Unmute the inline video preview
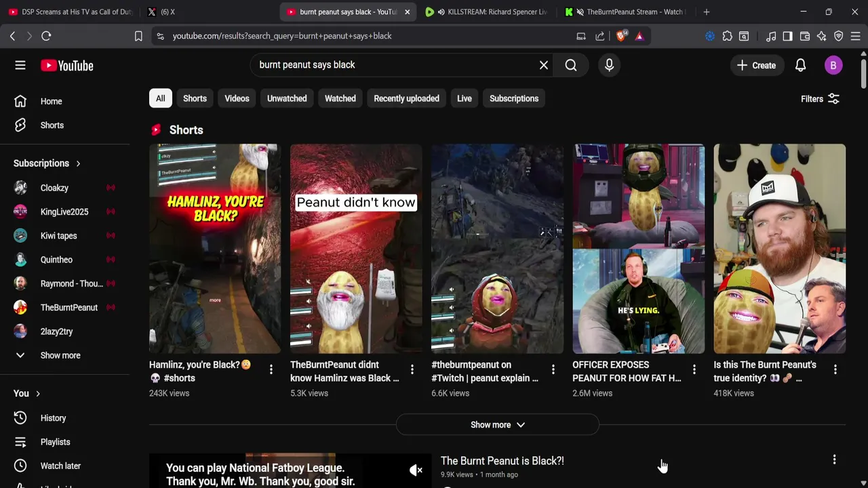The image size is (868, 488). 416,470
